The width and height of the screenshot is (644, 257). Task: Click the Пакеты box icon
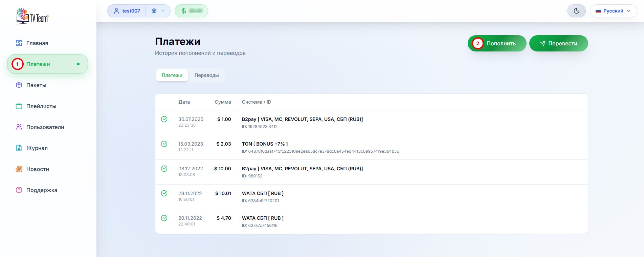tap(19, 85)
